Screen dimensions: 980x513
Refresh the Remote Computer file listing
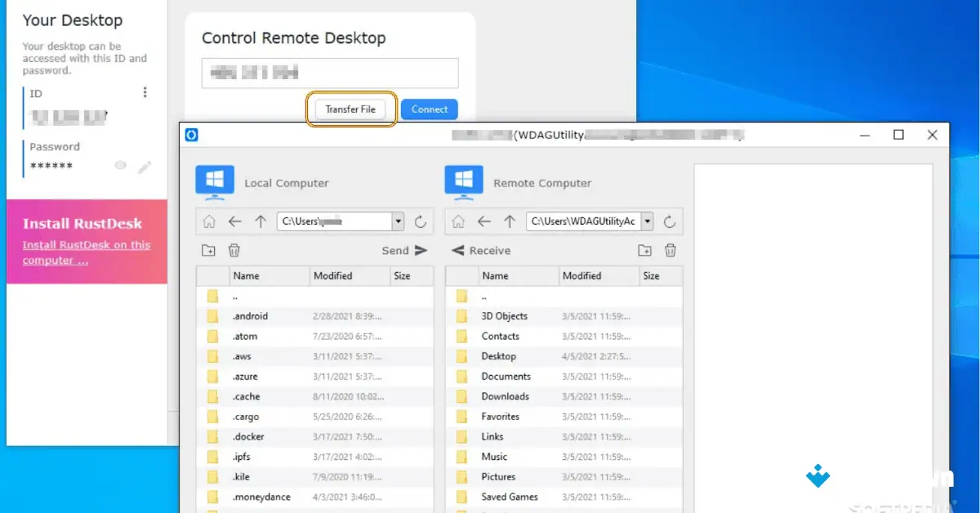click(669, 221)
